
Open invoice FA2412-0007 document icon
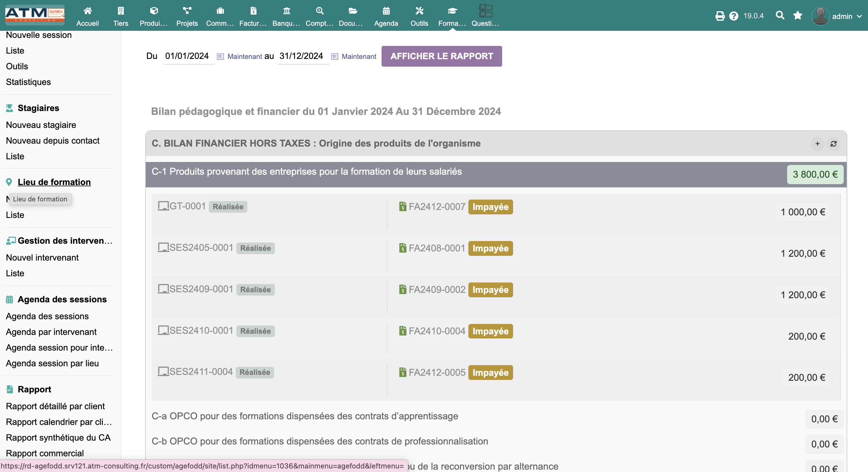(x=402, y=206)
